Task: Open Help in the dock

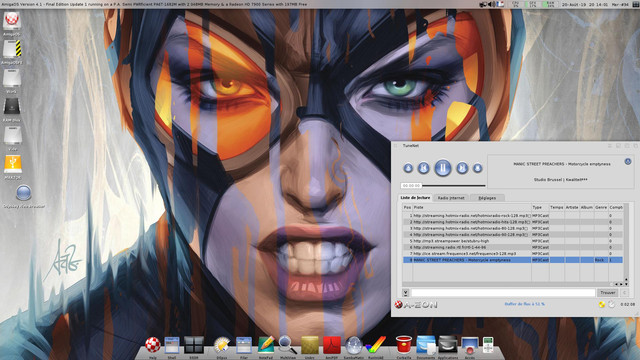Action: pos(153,345)
